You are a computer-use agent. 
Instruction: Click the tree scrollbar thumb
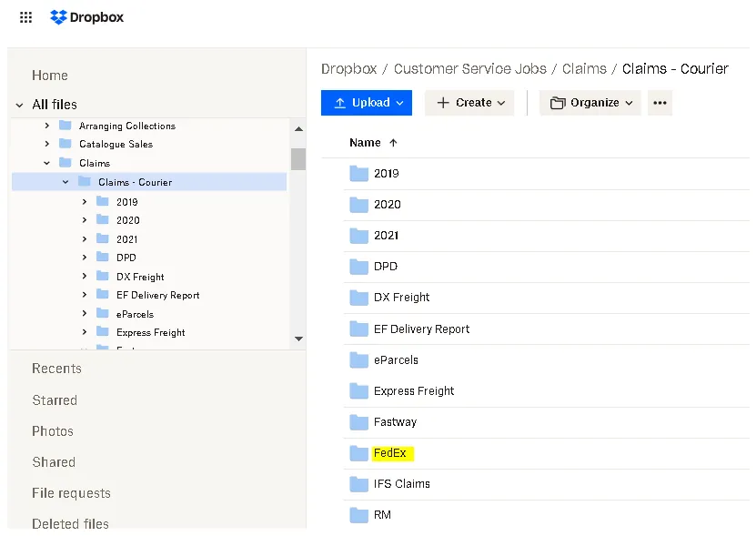tap(298, 159)
